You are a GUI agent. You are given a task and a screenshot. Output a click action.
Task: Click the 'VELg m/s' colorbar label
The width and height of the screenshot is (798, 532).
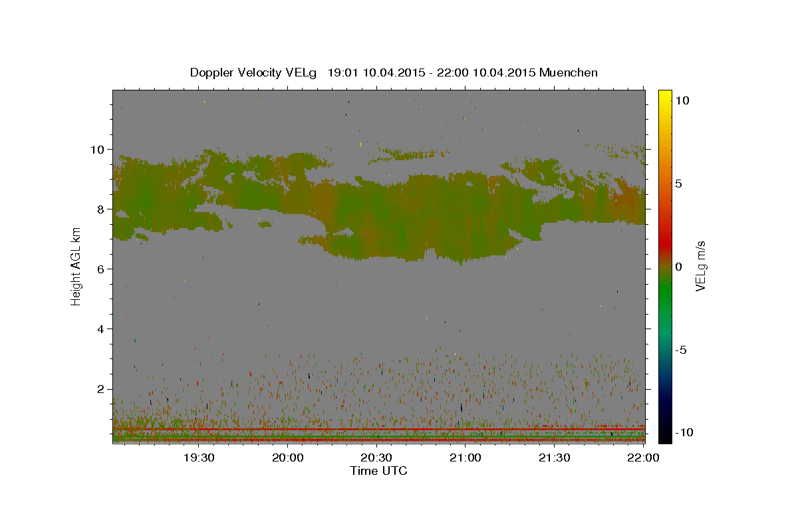[700, 267]
